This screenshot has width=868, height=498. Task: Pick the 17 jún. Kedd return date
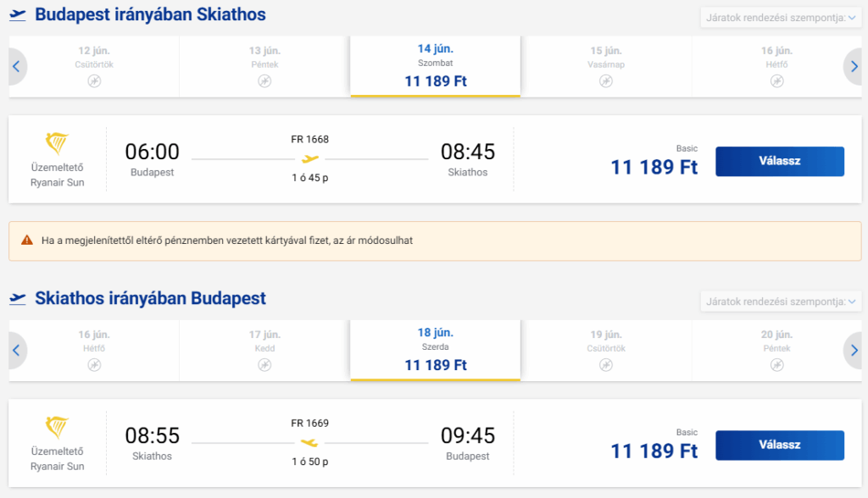click(x=264, y=351)
